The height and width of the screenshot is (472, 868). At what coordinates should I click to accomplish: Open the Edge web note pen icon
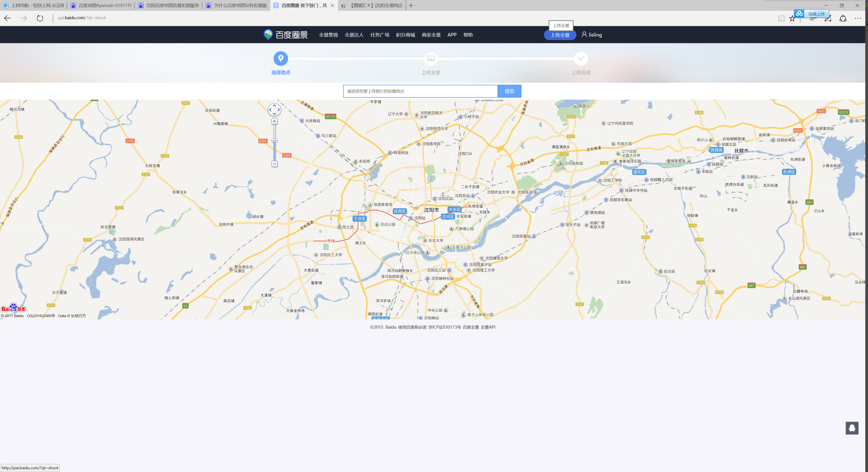pos(828,18)
